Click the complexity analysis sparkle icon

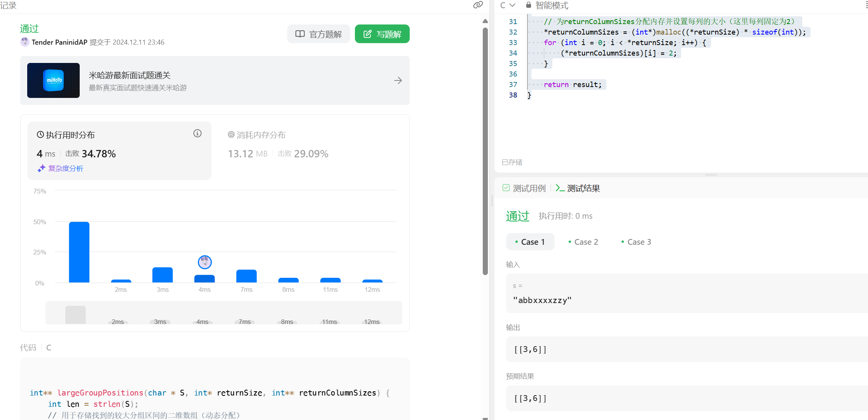[x=42, y=168]
